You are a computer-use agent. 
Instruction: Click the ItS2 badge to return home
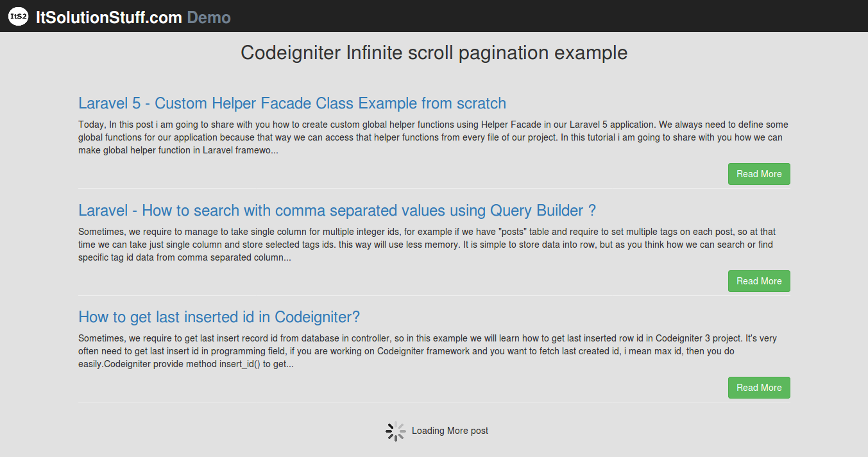(18, 16)
